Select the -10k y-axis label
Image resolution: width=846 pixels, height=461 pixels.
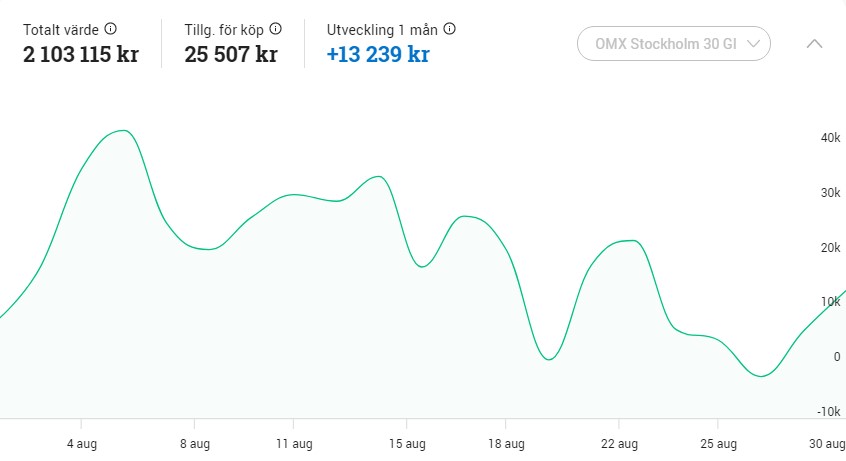(828, 412)
